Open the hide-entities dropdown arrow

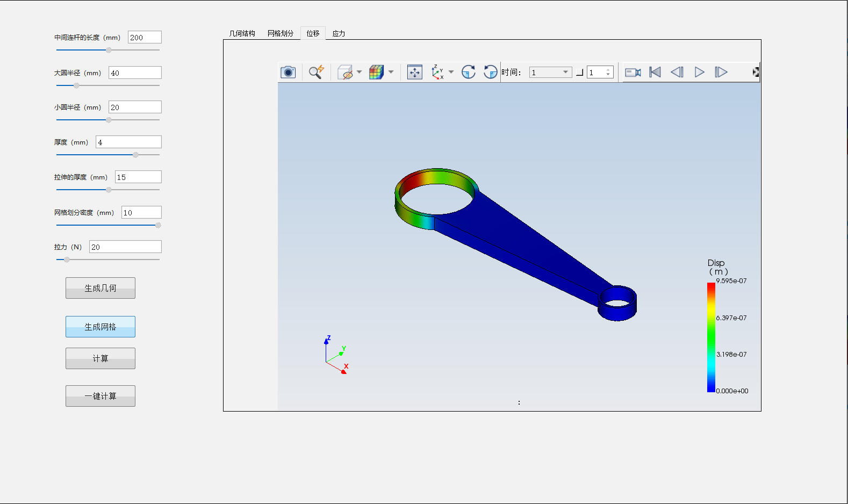click(x=359, y=72)
